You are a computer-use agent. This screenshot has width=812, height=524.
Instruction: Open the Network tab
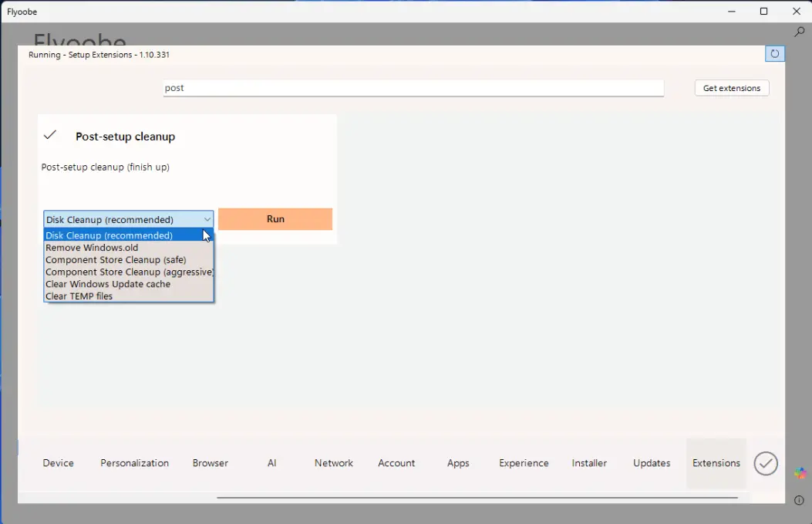[333, 463]
